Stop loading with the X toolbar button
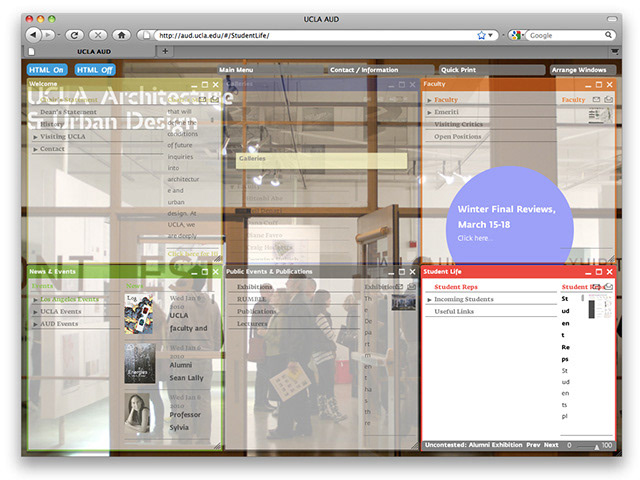The width and height of the screenshot is (640, 480). tap(98, 35)
